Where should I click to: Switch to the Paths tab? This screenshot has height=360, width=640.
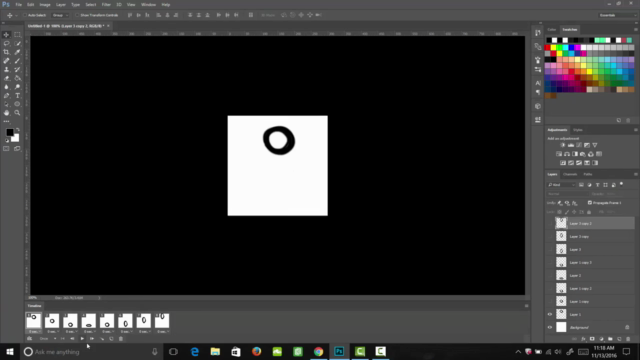[588, 174]
